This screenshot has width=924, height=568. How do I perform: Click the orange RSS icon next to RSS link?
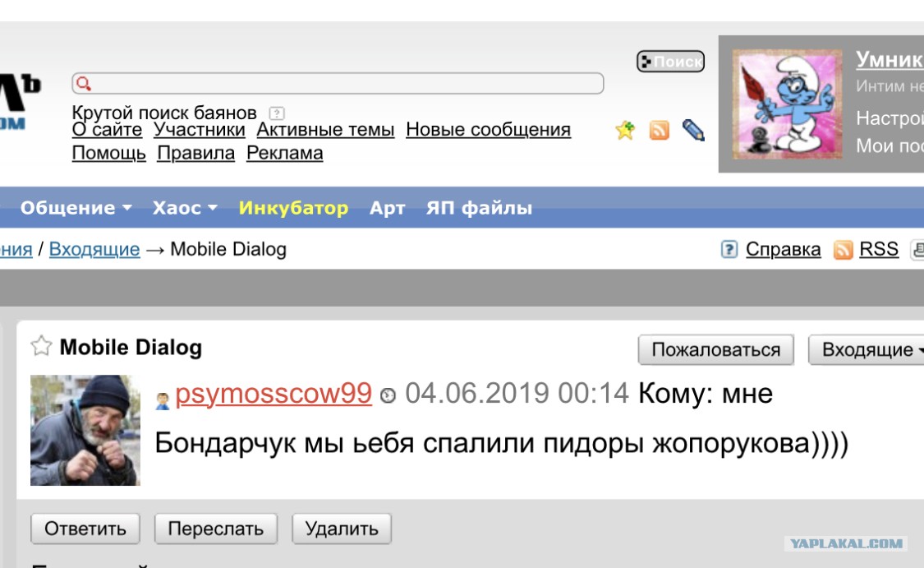pos(843,250)
